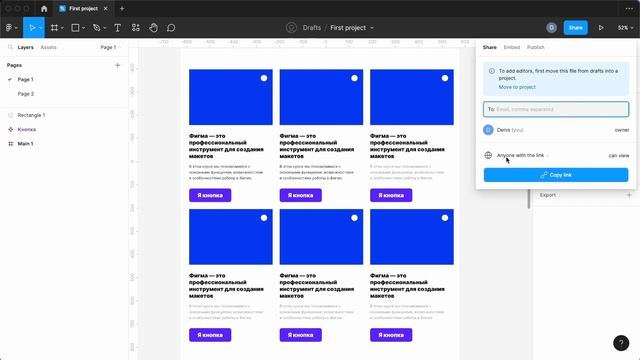Select the Frame tool

tap(54, 28)
